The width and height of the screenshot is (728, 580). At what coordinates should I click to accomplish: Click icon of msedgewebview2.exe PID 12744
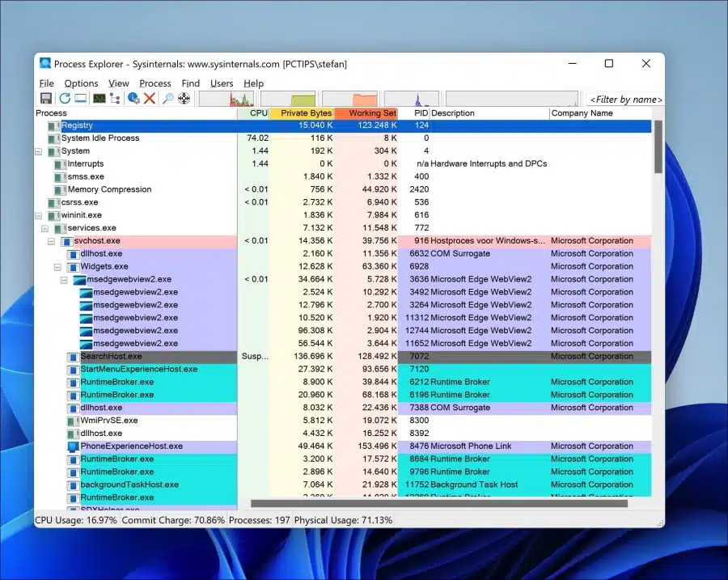pyautogui.click(x=86, y=331)
